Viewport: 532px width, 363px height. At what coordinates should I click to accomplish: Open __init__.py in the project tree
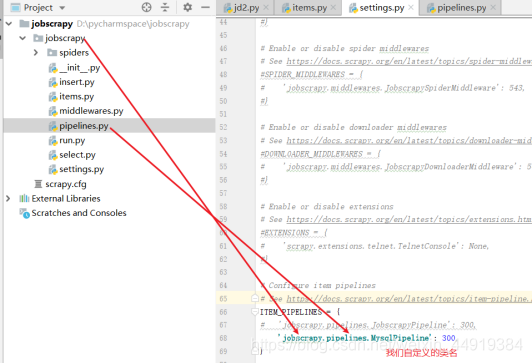click(79, 68)
